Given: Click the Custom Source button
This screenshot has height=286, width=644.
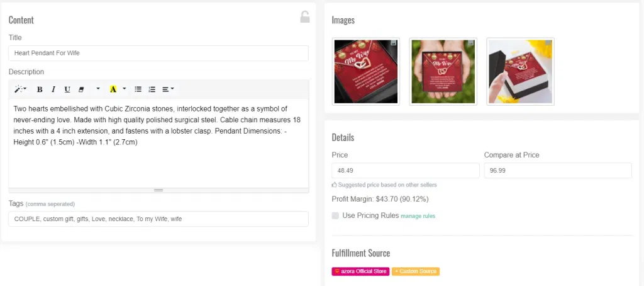Looking at the screenshot, I should coord(416,272).
